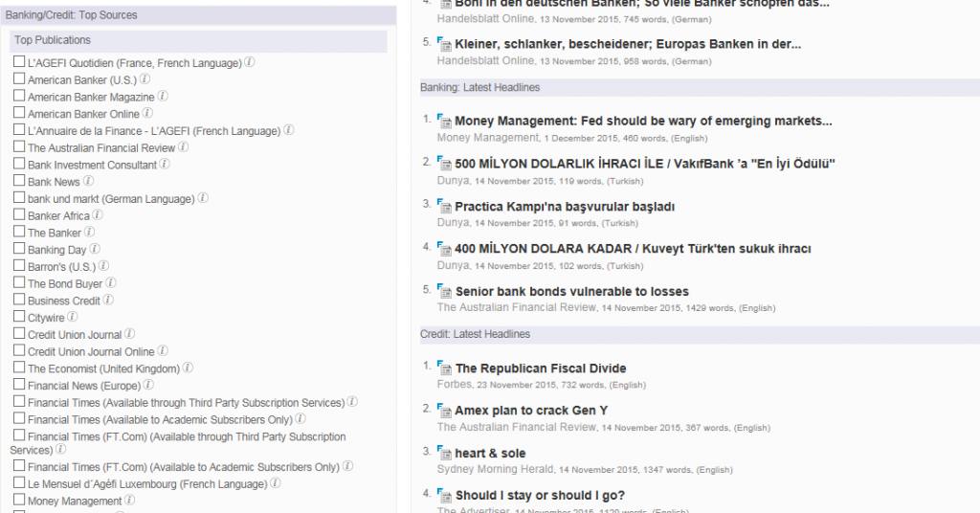Click info icon next to American Banker Magazine

click(163, 97)
